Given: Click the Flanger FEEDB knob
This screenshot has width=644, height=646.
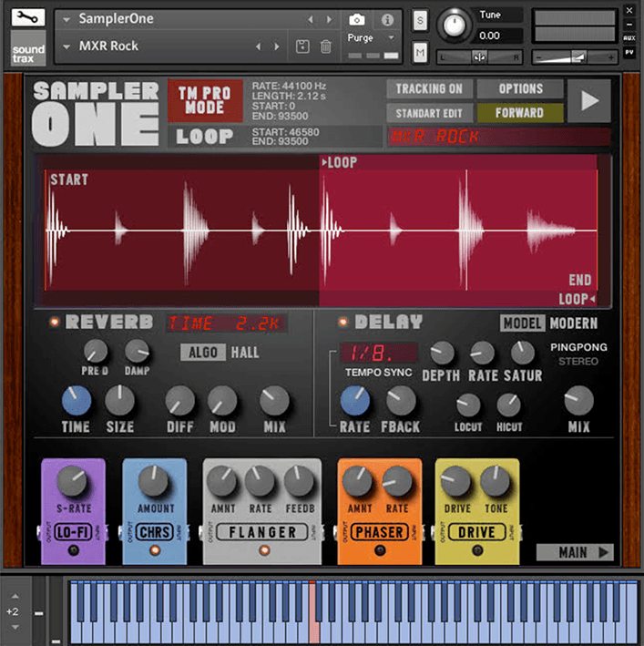Looking at the screenshot, I should tap(299, 481).
